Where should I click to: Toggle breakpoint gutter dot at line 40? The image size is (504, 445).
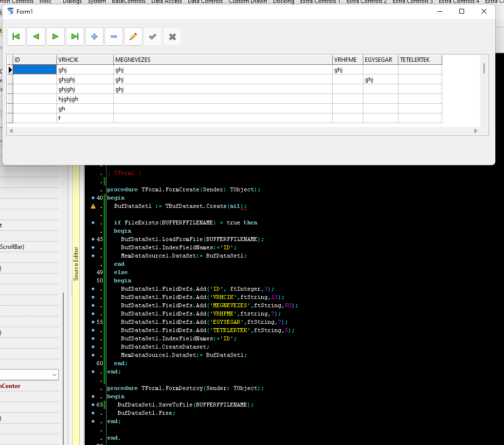(x=93, y=198)
